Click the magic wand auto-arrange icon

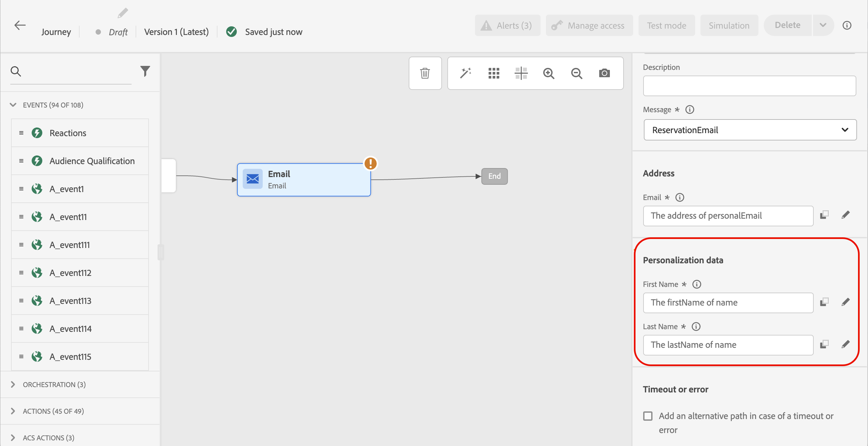click(465, 73)
